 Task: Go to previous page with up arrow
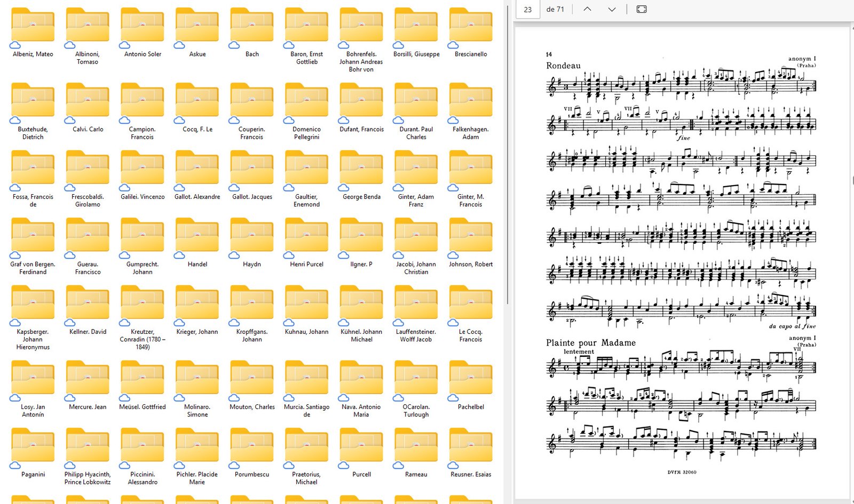[x=587, y=9]
